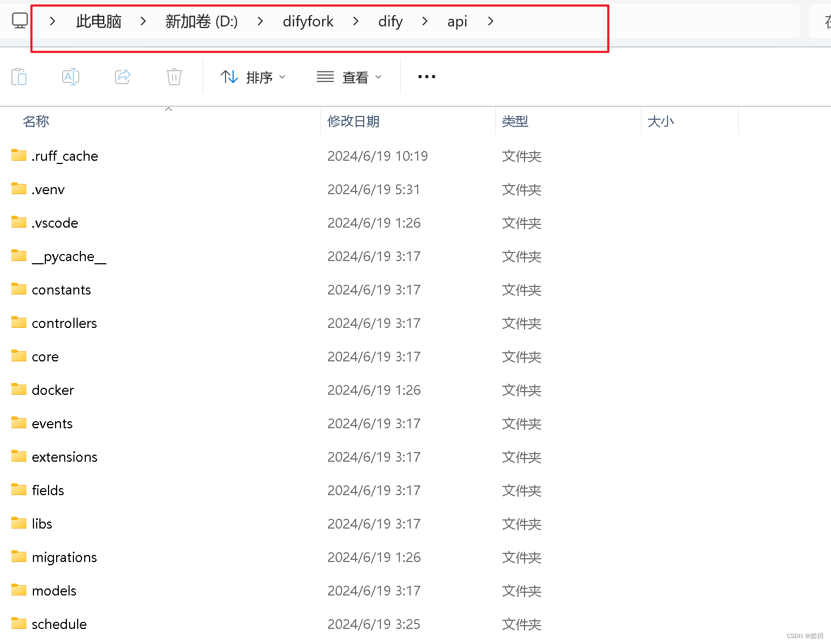The height and width of the screenshot is (644, 831).
Task: Select the models folder icon
Action: pos(19,590)
